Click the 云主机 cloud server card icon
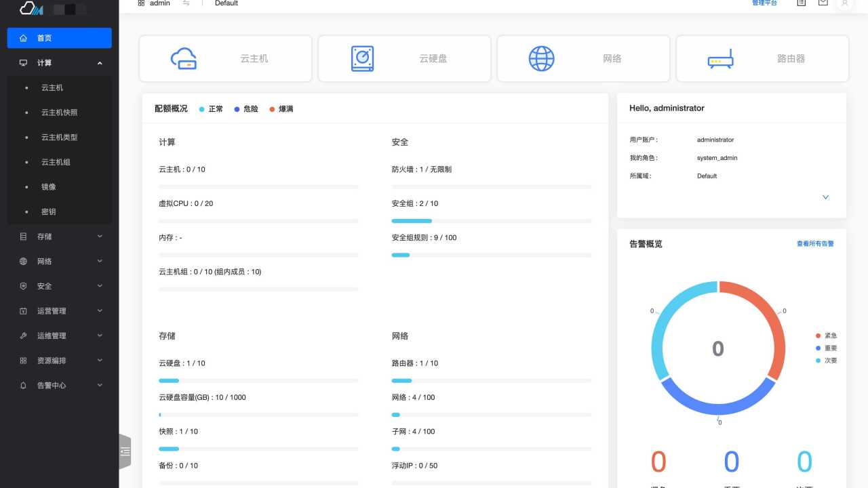 pos(184,58)
